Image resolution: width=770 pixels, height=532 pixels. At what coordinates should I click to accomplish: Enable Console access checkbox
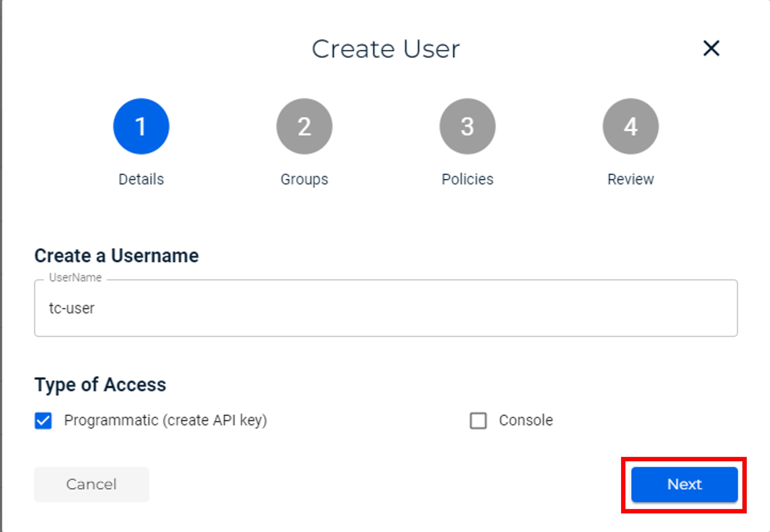[478, 421]
